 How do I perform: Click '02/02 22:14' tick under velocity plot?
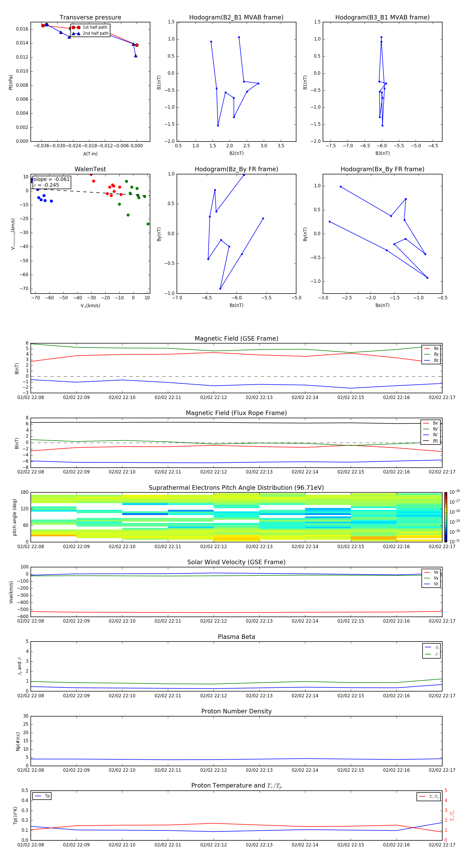(x=305, y=621)
